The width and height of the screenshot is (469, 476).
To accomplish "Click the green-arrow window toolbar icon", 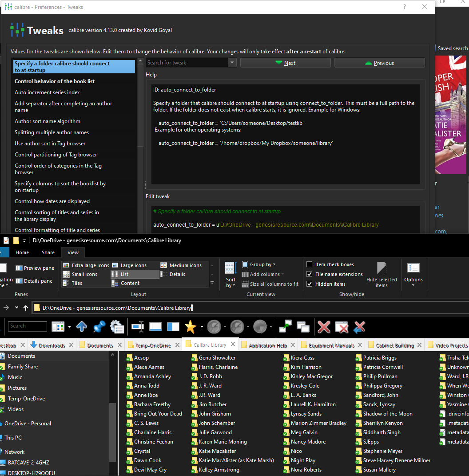I will (x=285, y=326).
